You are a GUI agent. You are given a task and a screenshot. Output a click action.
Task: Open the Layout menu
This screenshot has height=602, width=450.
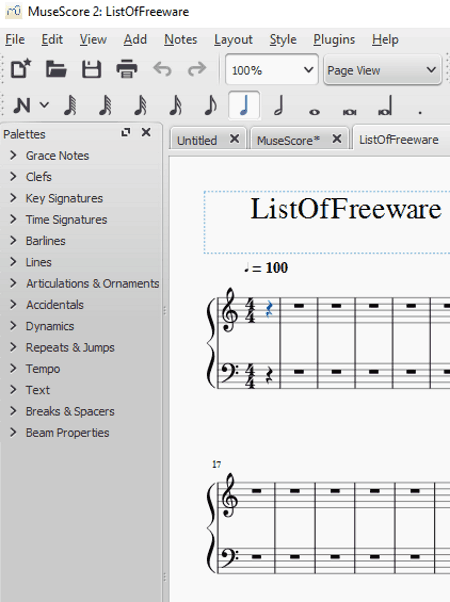(233, 40)
